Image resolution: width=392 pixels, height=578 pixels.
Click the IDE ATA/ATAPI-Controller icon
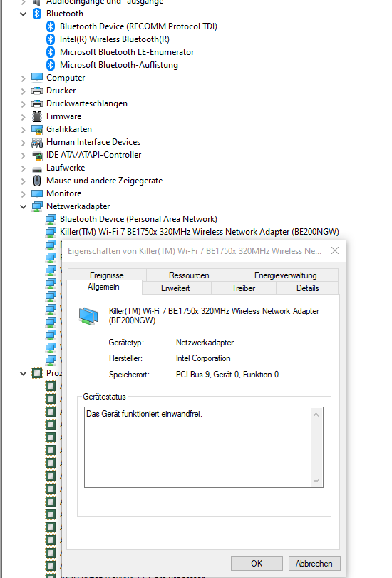click(x=37, y=155)
